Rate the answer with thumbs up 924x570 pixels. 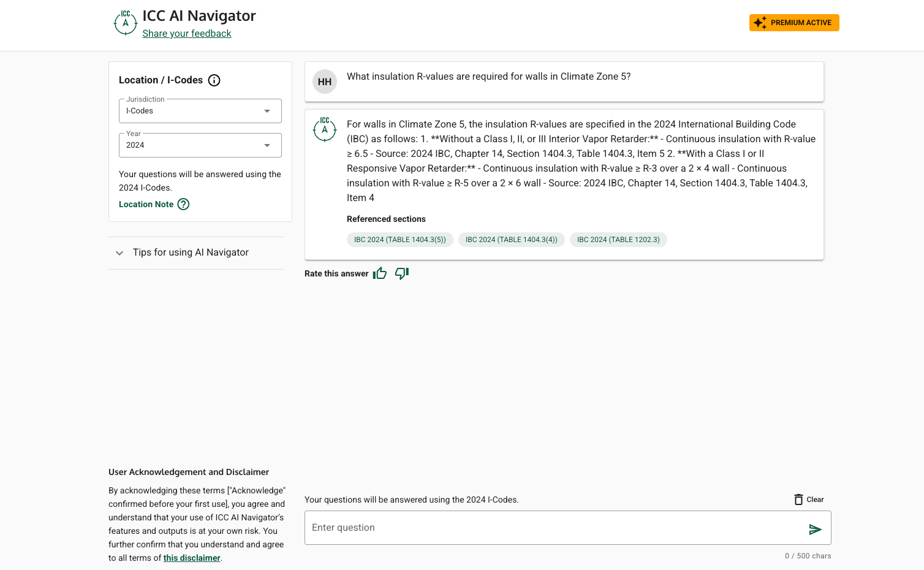[380, 273]
